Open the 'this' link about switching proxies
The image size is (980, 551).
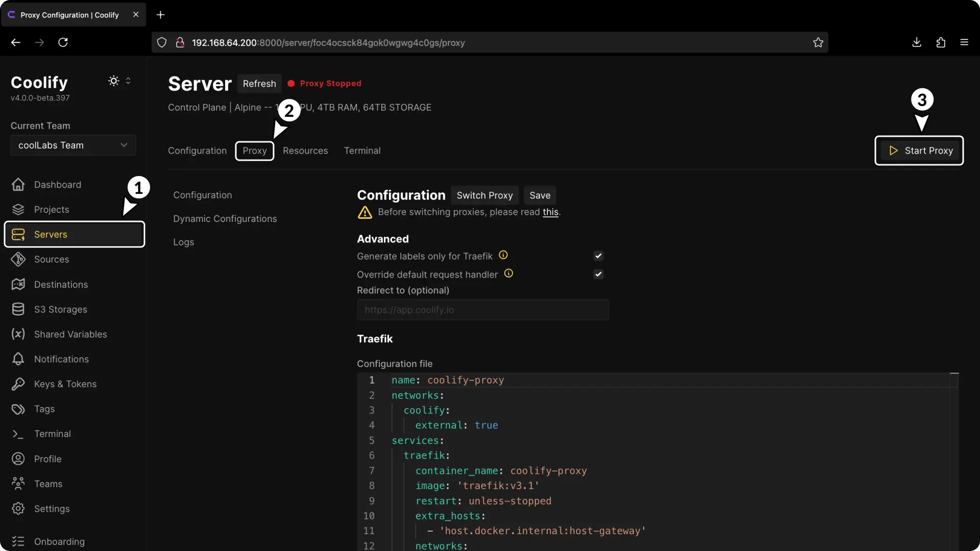click(550, 212)
